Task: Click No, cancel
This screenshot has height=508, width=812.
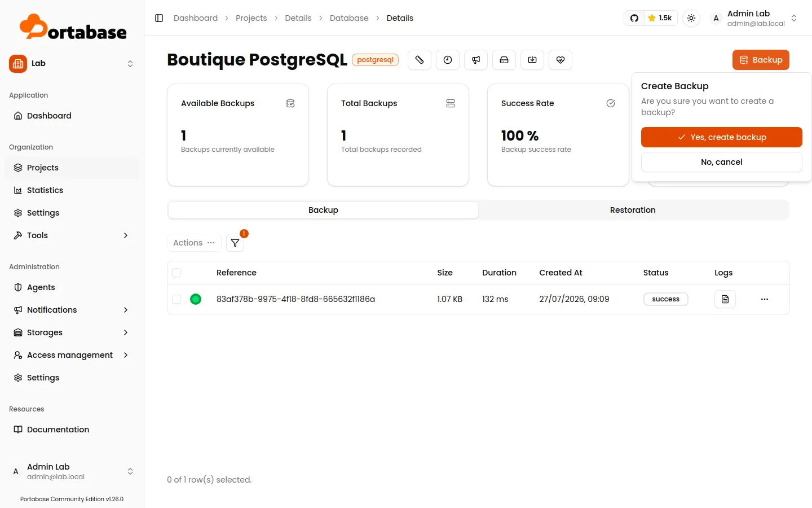Action: pyautogui.click(x=722, y=162)
